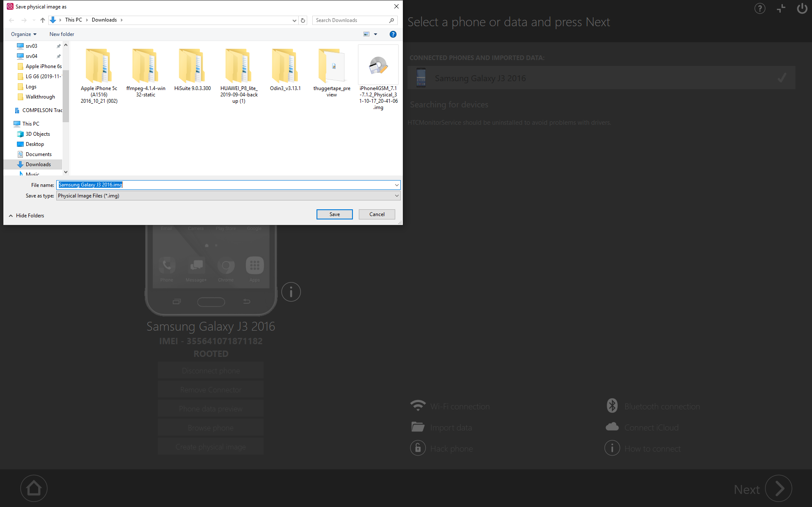The height and width of the screenshot is (507, 812).
Task: Choose Wi-Fi connection option
Action: (450, 406)
